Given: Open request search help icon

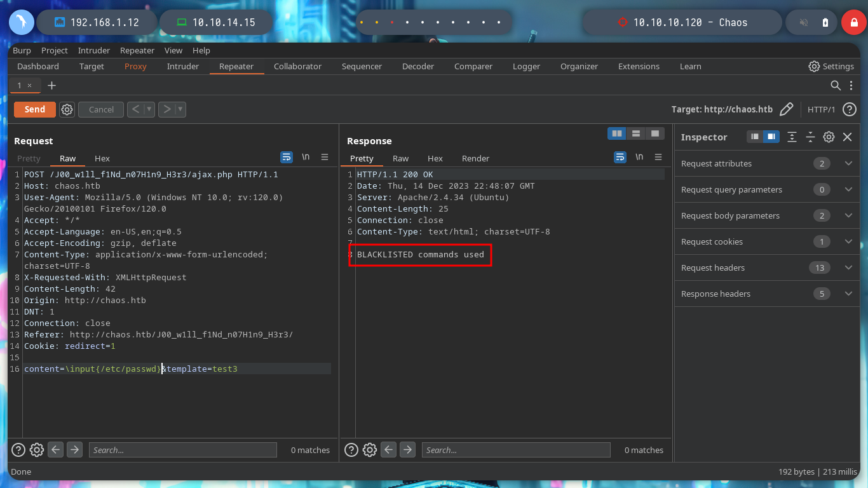Looking at the screenshot, I should click(18, 450).
